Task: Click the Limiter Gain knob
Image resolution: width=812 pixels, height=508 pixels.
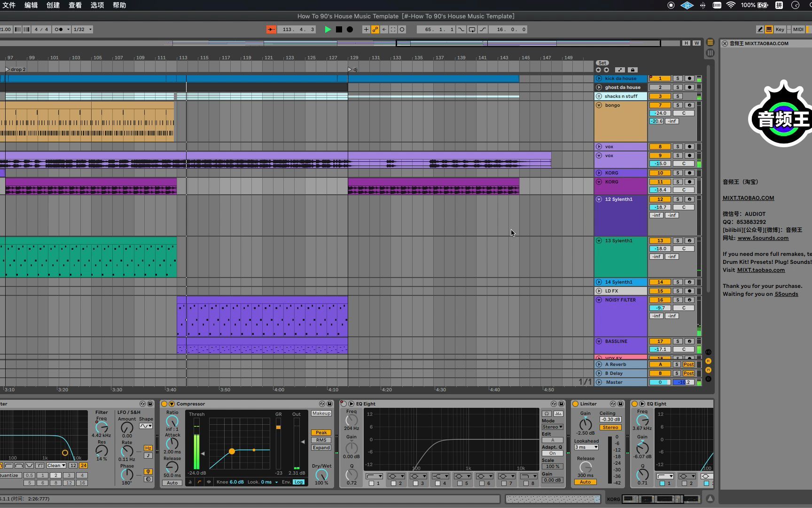Action: [586, 424]
